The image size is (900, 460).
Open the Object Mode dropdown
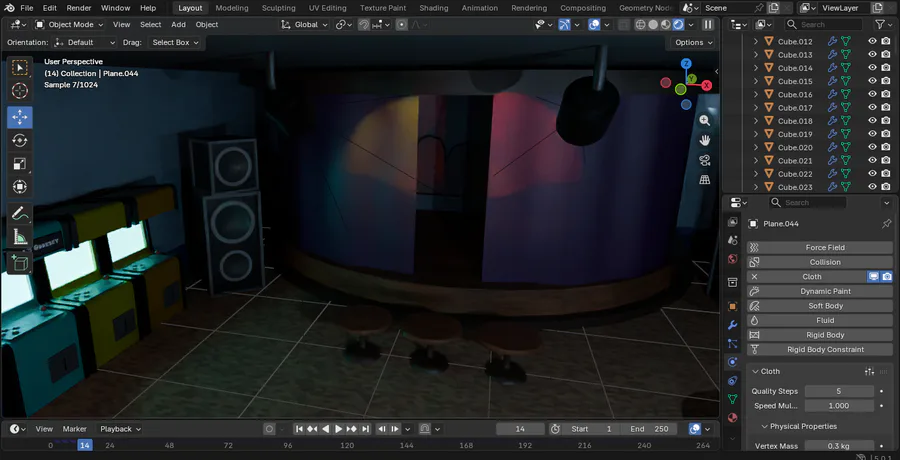point(70,24)
